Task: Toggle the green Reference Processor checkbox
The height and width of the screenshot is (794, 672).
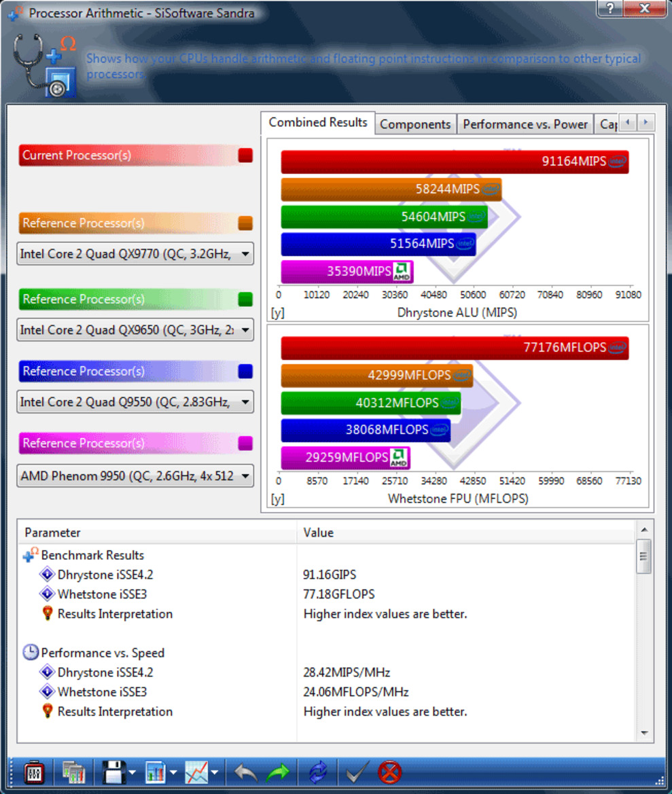Action: (245, 300)
